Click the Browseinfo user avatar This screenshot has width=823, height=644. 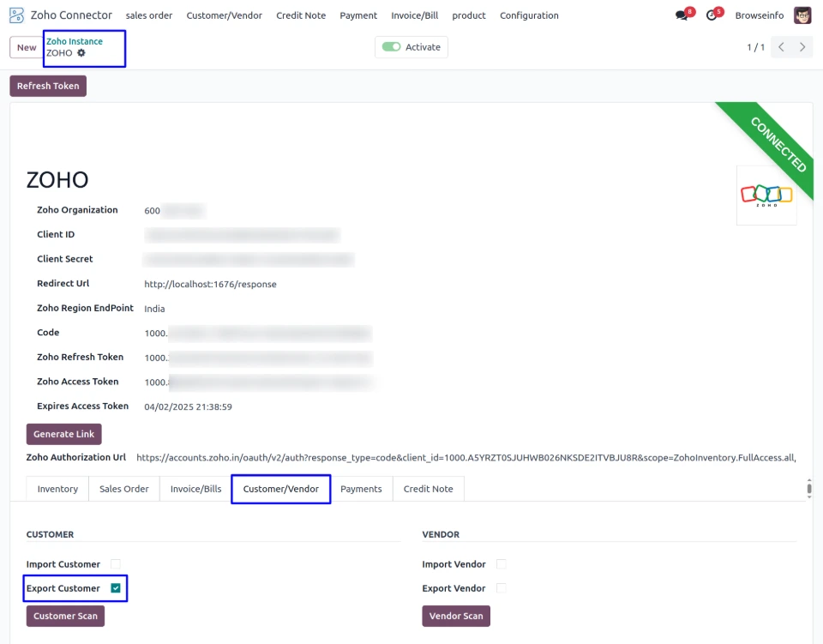point(802,15)
